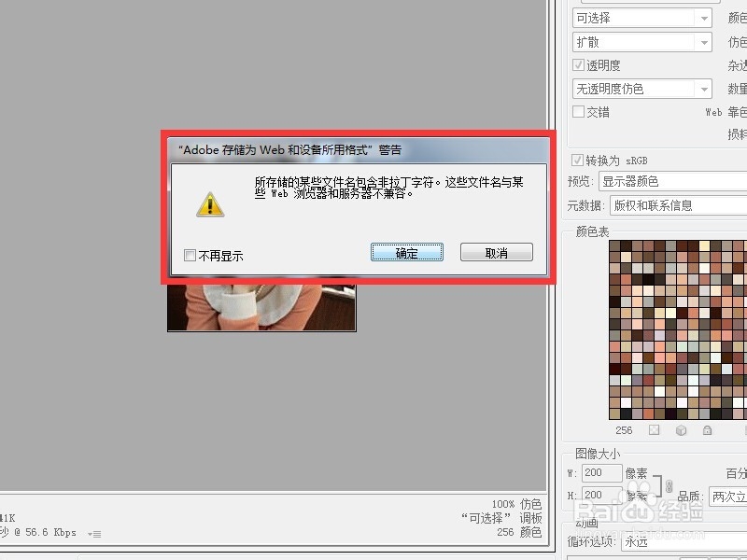Screen dimensions: 747x560
Task: Click the warning dialog title bar text
Action: pyautogui.click(x=289, y=150)
